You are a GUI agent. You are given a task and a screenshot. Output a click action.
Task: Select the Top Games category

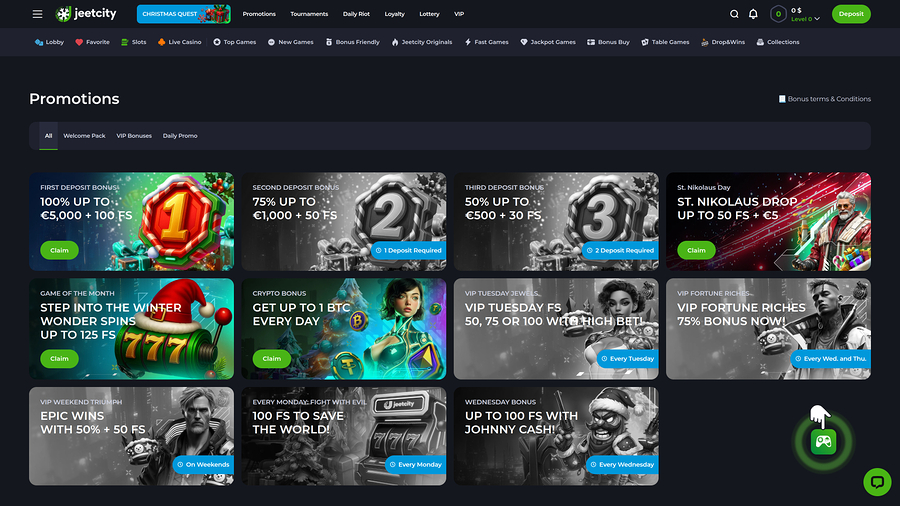click(x=234, y=42)
